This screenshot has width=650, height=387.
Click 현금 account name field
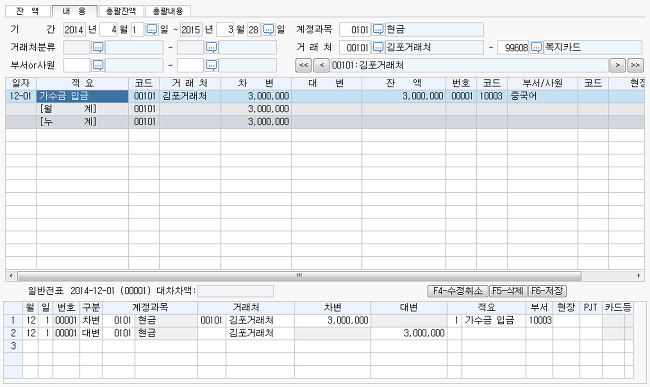[x=434, y=29]
